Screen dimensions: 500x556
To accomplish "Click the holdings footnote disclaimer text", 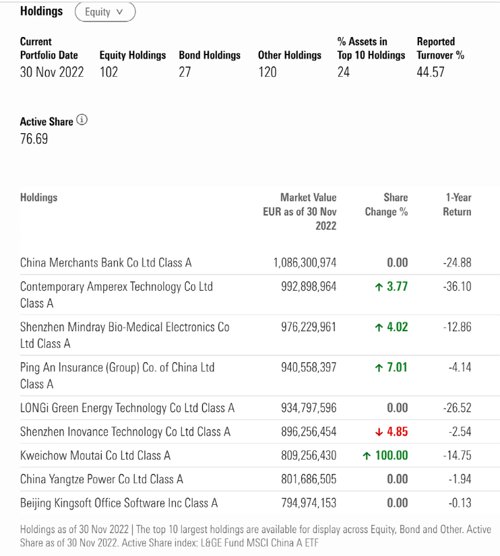I will click(255, 536).
